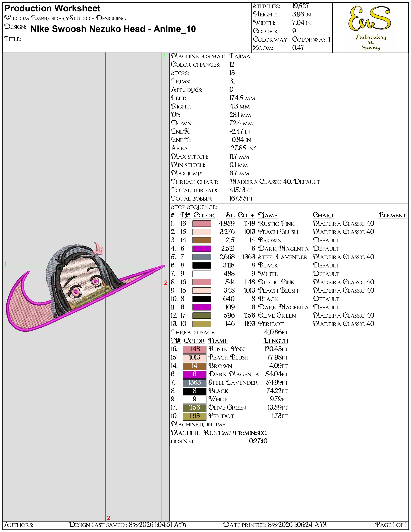Click the Peach Blush swatch in stop 2
Image resolution: width=411 pixels, height=532 pixels.
coord(202,232)
